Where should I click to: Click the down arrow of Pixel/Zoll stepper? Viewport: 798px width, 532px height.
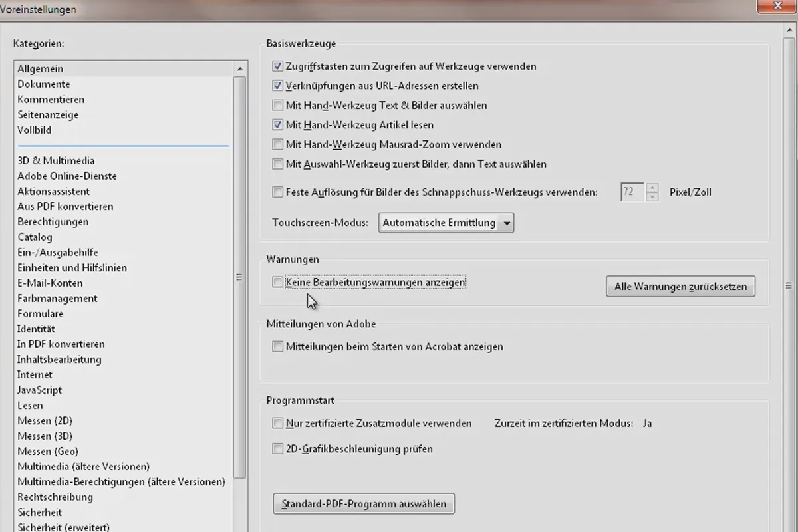652,197
